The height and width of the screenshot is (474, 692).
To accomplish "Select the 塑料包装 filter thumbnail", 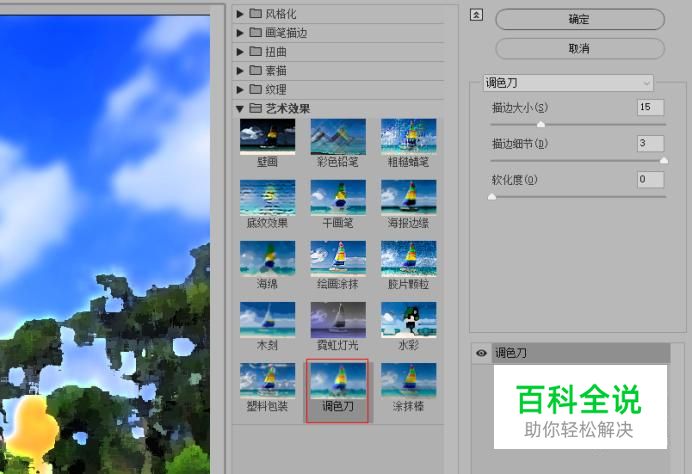I will coord(267,380).
